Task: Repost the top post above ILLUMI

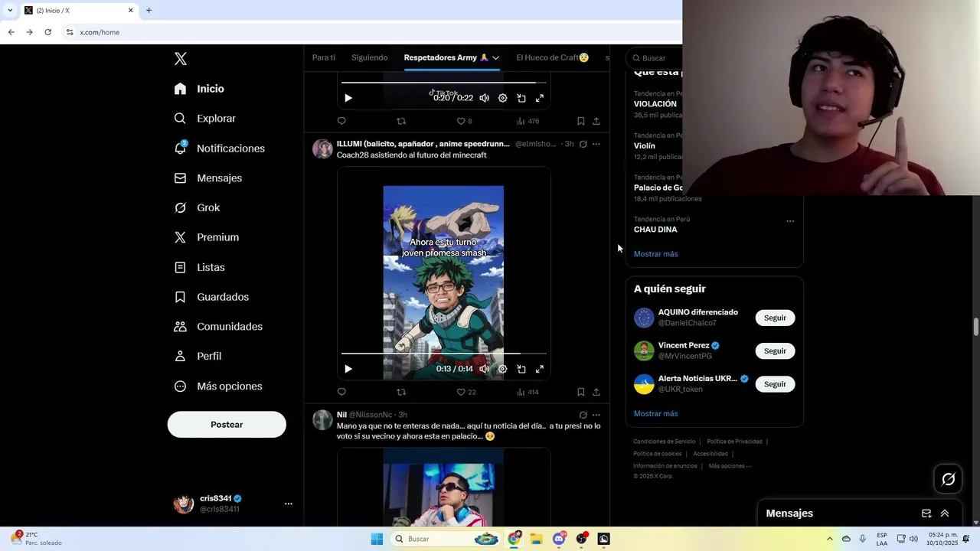Action: point(401,121)
